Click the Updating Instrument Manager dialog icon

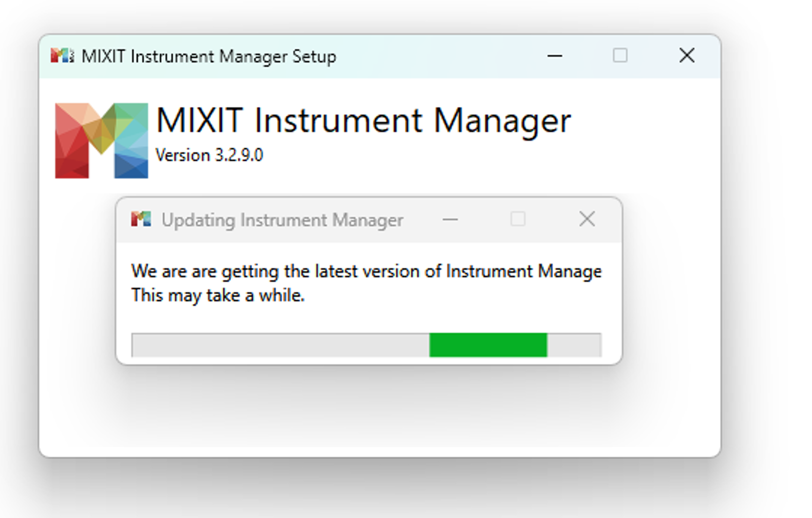pos(141,219)
